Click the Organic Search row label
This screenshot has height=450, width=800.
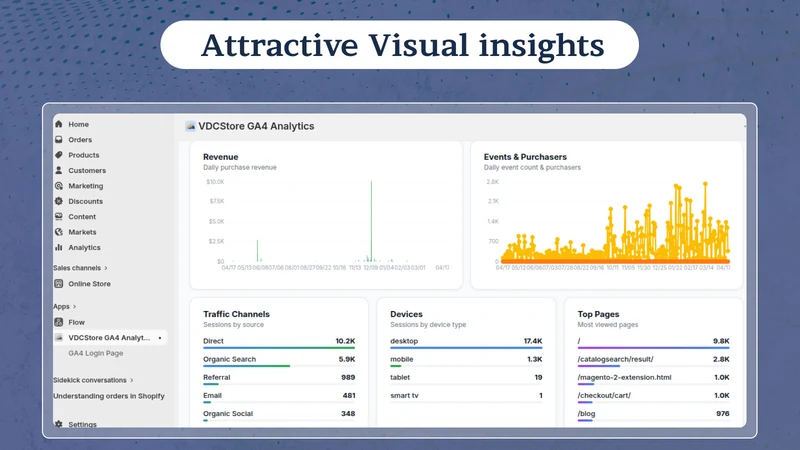pos(229,359)
